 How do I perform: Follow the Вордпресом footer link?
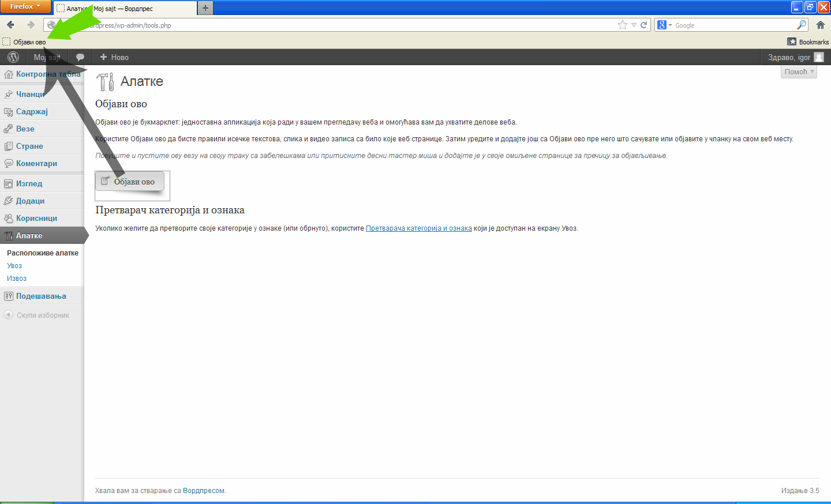coord(204,491)
